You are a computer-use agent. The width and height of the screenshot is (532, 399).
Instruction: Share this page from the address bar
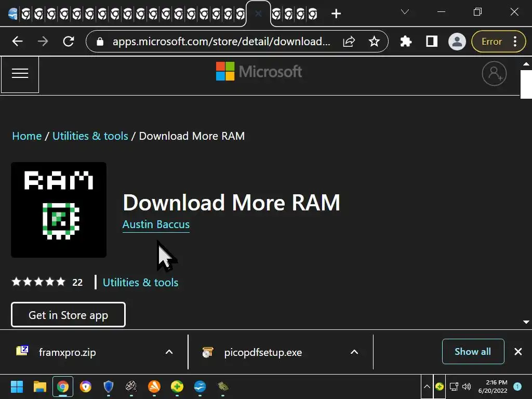(x=349, y=42)
